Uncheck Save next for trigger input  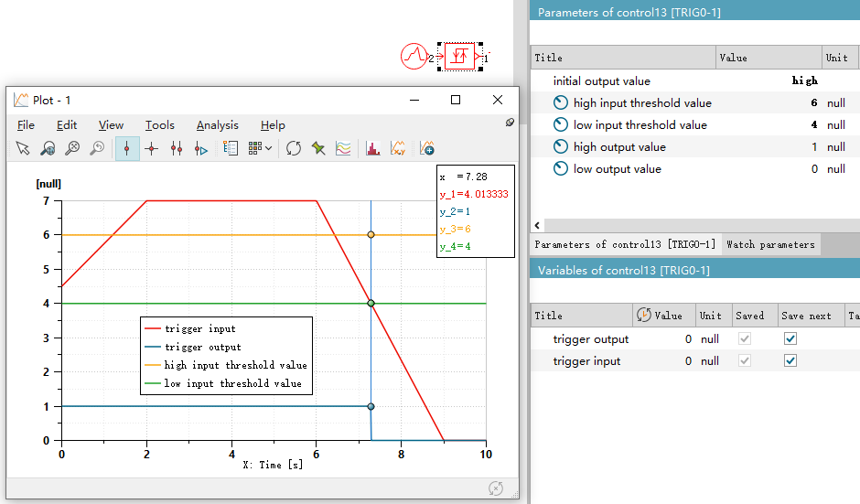pyautogui.click(x=790, y=361)
